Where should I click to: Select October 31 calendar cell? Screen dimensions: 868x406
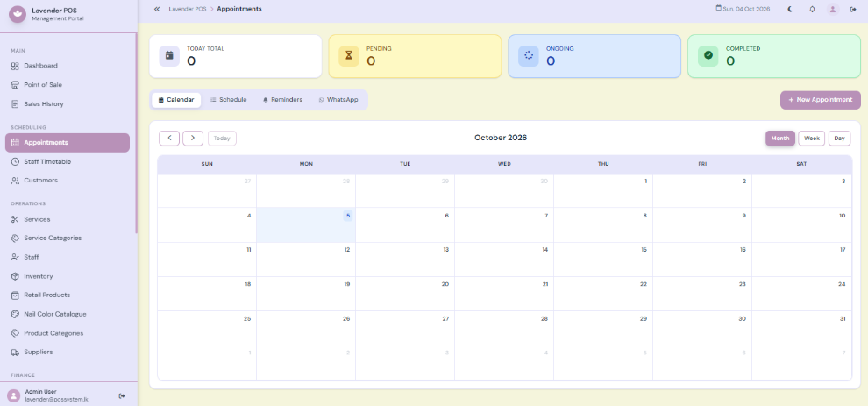pos(801,328)
